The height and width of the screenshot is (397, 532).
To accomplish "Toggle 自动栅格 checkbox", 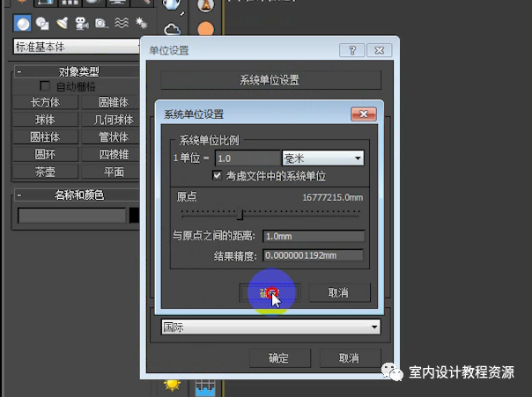I will click(x=45, y=85).
